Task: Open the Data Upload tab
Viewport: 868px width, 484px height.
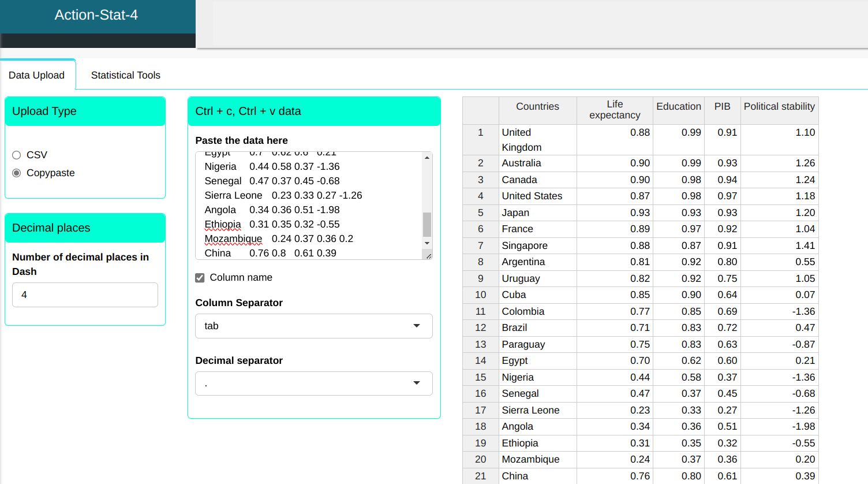Action: pos(37,75)
